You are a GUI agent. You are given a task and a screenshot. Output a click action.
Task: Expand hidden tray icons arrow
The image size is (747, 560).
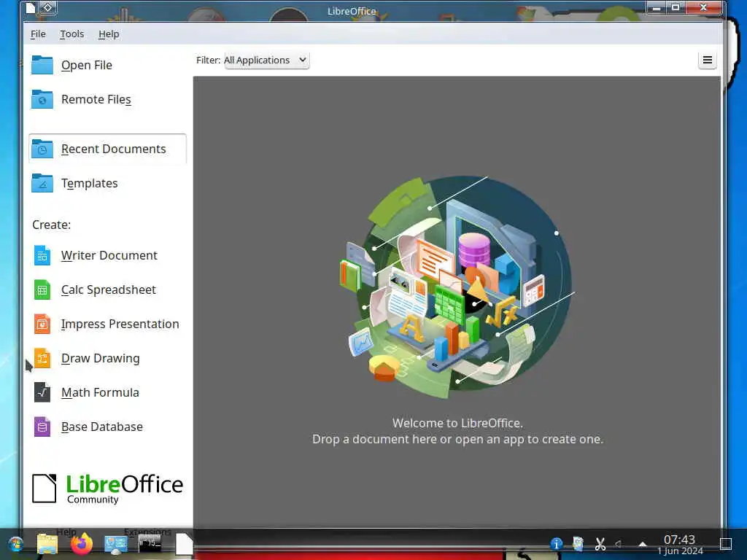tap(643, 544)
